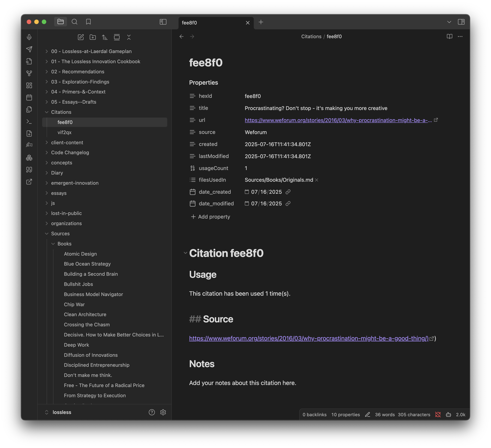The image size is (491, 448).
Task: Create new folder via toolbar icon
Action: pos(93,37)
